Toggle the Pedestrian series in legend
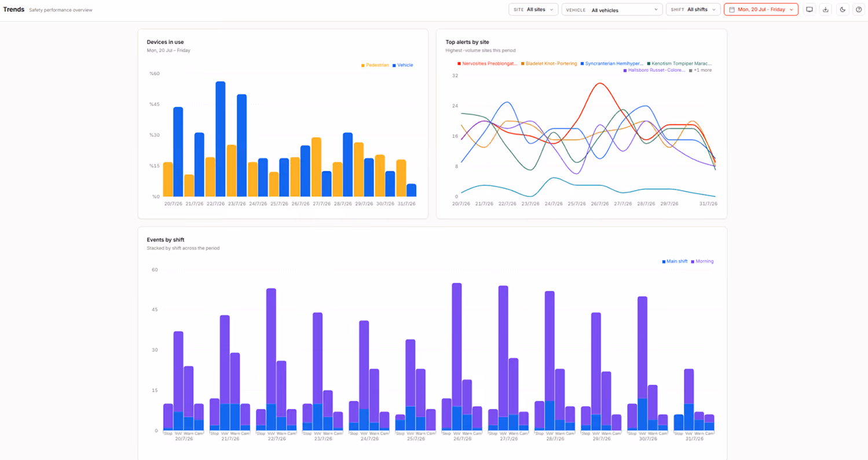Image resolution: width=868 pixels, height=460 pixels. tap(375, 65)
